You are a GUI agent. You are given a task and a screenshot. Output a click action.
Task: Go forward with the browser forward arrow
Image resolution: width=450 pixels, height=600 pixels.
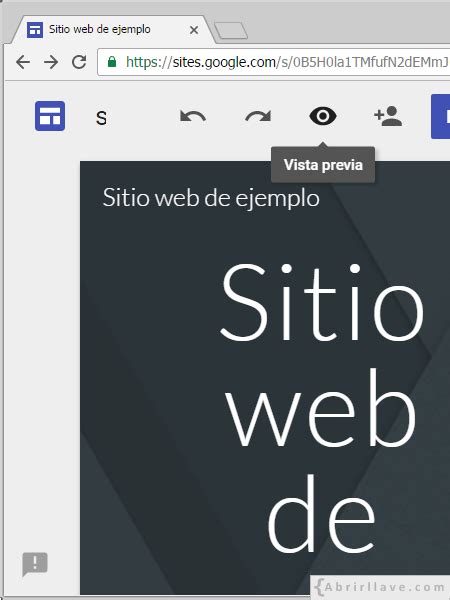(x=51, y=62)
